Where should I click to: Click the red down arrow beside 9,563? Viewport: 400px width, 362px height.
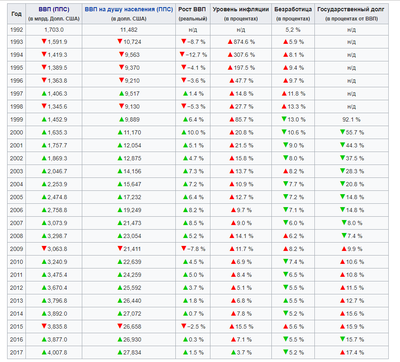click(x=122, y=54)
